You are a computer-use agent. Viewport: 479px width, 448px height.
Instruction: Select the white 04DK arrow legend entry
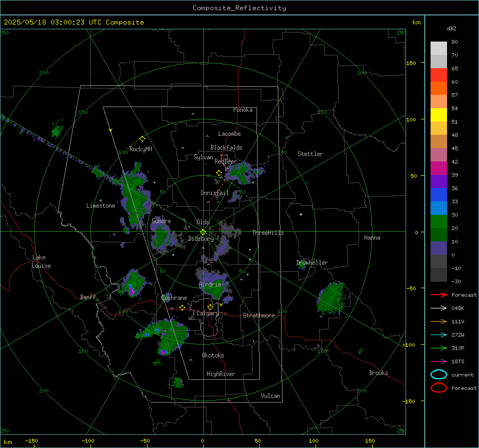(439, 308)
